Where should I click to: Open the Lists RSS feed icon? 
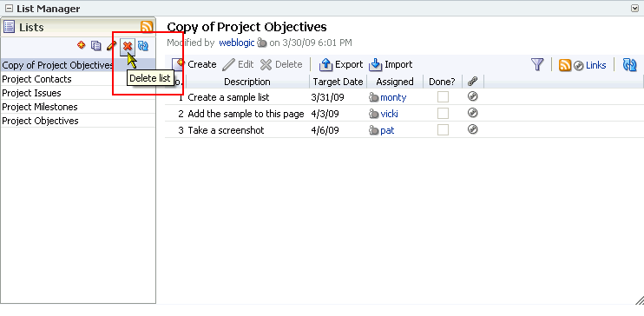(x=147, y=27)
